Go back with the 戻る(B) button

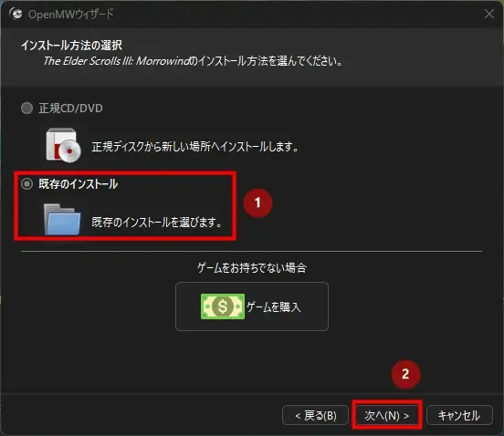click(x=315, y=415)
